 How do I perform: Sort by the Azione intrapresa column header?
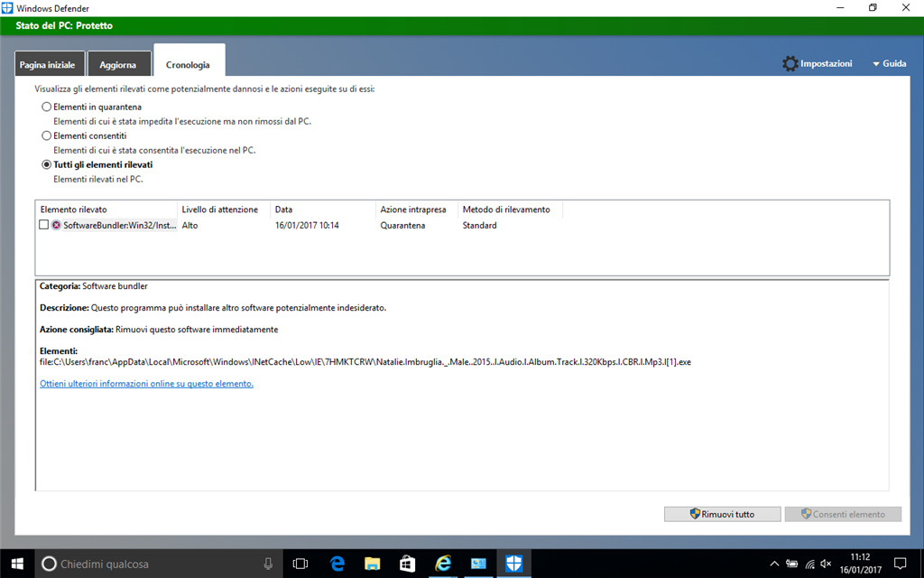point(417,210)
